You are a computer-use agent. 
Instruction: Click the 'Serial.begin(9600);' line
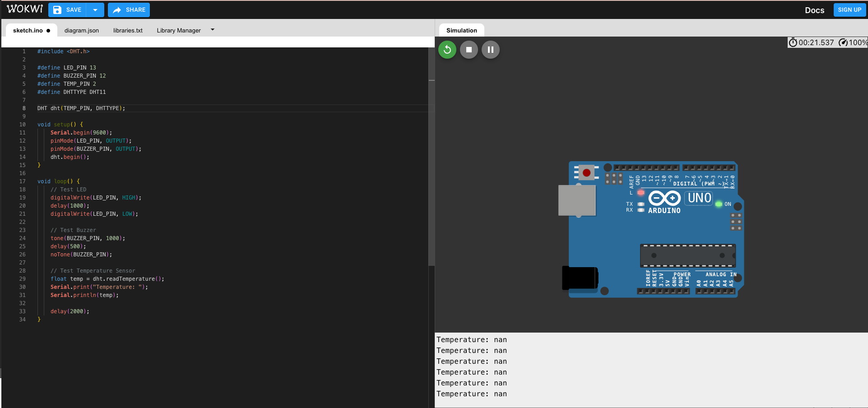pos(81,133)
